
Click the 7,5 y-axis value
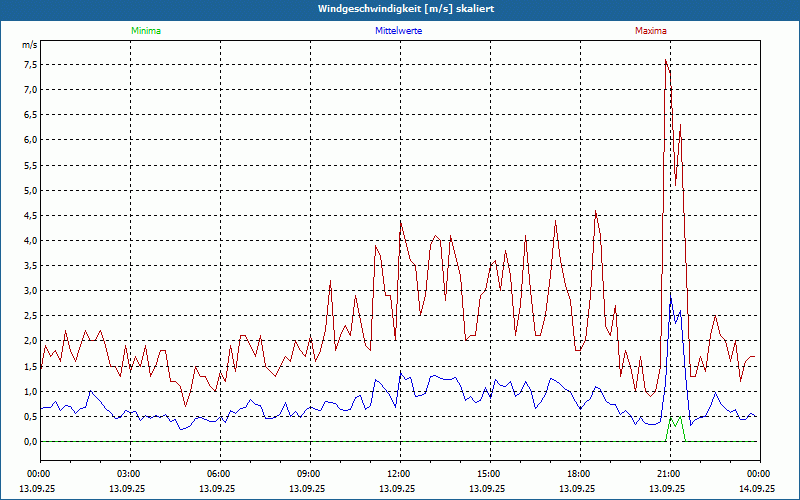pyautogui.click(x=31, y=65)
